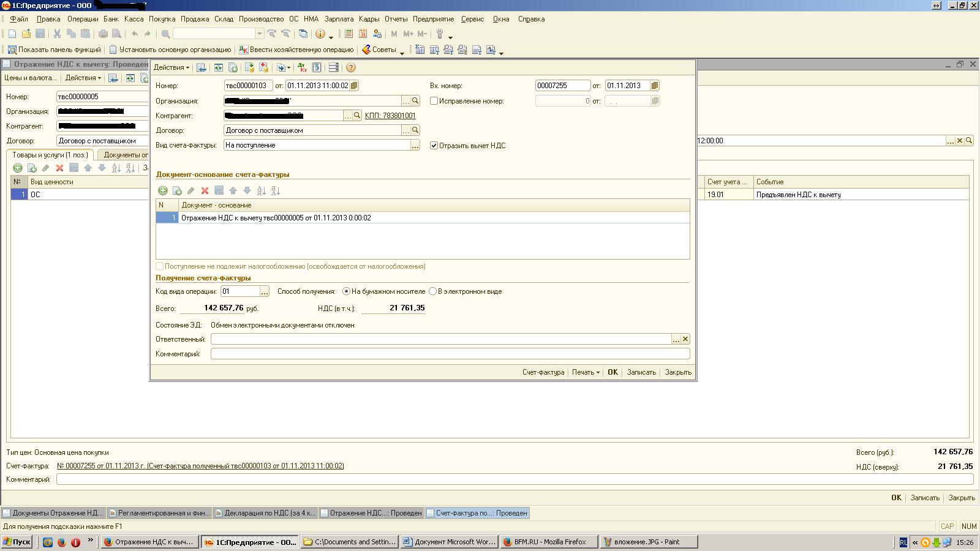Viewport: 980px width, 551px height.
Task: Open selection list for Вид счета-фактуры
Action: coord(415,146)
